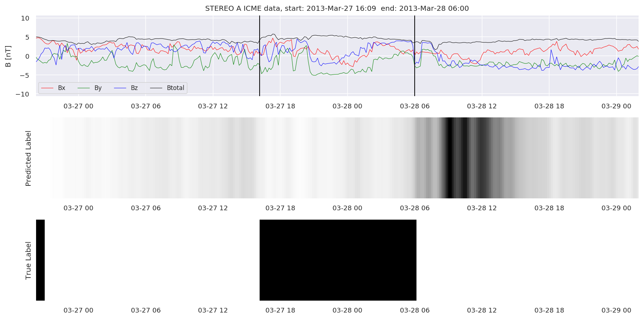This screenshot has height=319, width=644.
Task: Click '03-27 12' tick under the B field plot
Action: pyautogui.click(x=213, y=106)
